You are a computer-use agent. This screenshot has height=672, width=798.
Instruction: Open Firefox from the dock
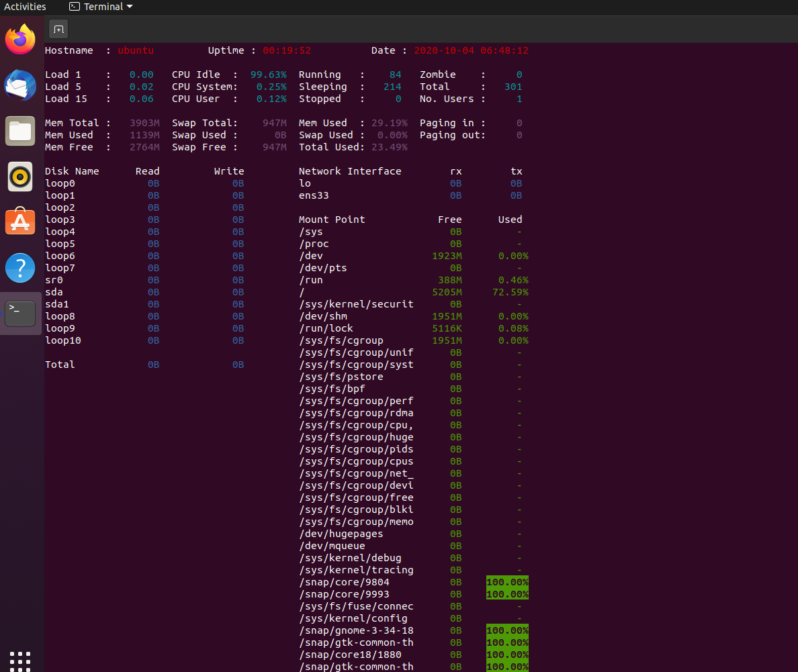click(20, 39)
